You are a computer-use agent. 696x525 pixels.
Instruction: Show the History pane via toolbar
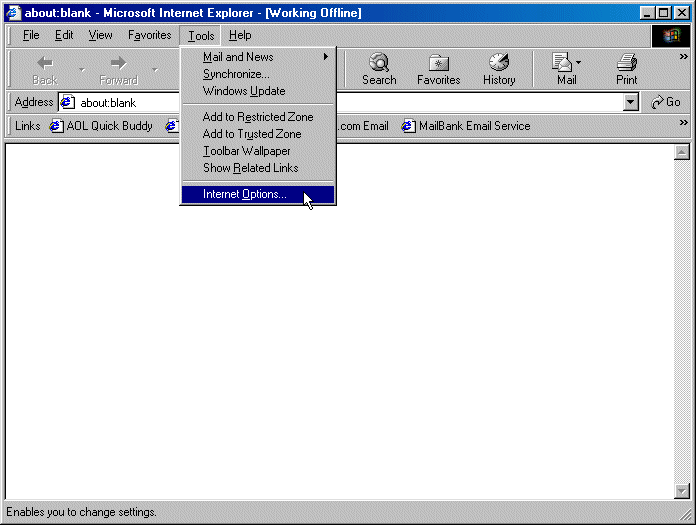[x=499, y=69]
